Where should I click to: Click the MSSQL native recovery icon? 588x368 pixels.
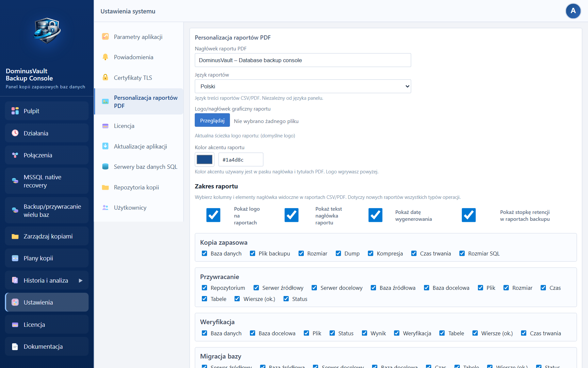pyautogui.click(x=15, y=181)
